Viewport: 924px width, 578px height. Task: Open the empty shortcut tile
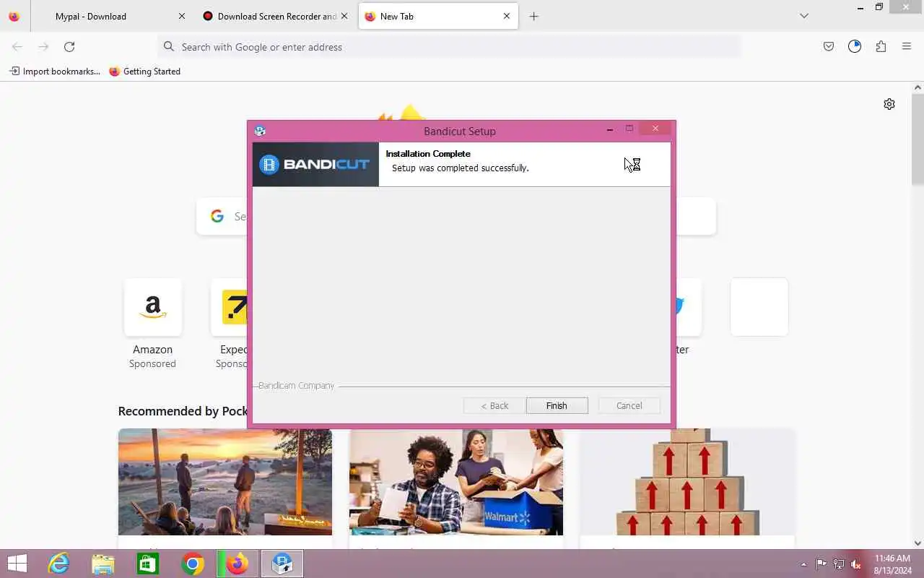click(x=759, y=307)
